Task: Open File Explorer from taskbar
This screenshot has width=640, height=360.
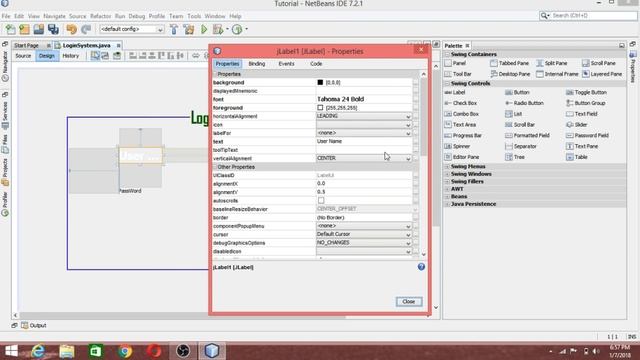Action: pyautogui.click(x=67, y=351)
